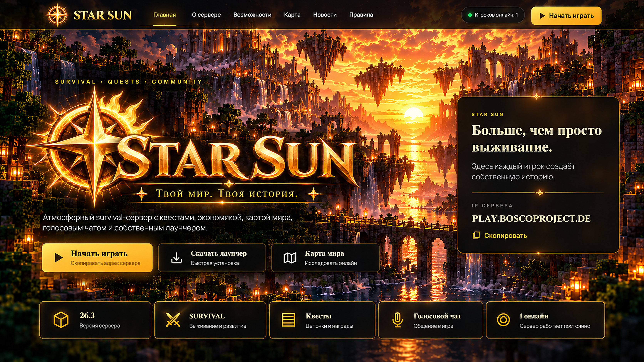Click the Голосовой чат card title
Viewport: 644px width, 362px height.
[438, 316]
